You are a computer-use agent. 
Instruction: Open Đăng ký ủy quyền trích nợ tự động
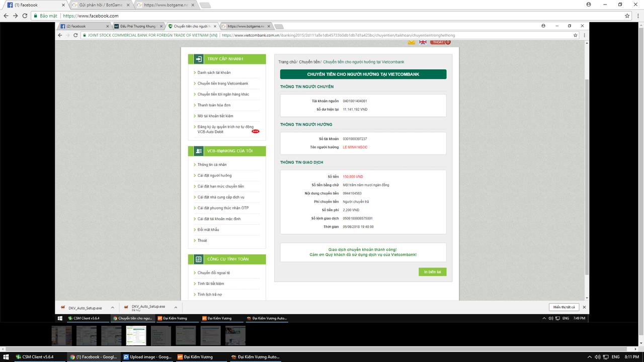[x=225, y=129]
